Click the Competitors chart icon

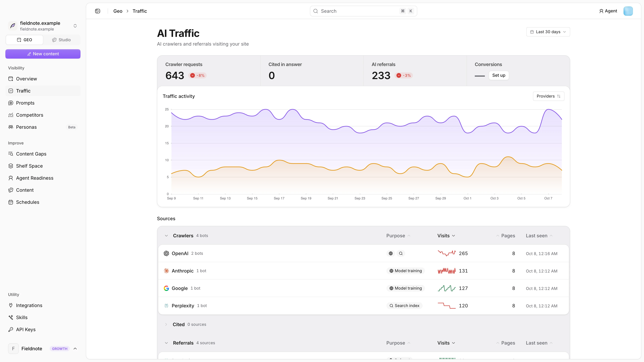[x=11, y=115]
